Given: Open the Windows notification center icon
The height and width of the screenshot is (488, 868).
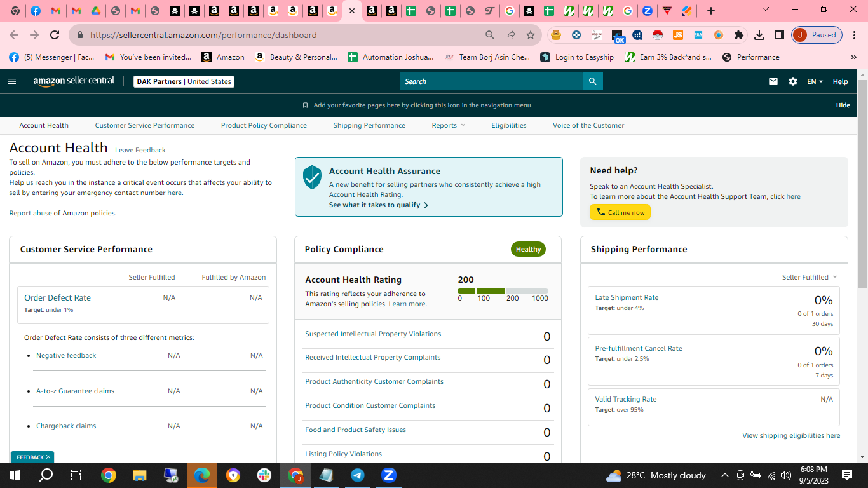Looking at the screenshot, I should (x=847, y=475).
